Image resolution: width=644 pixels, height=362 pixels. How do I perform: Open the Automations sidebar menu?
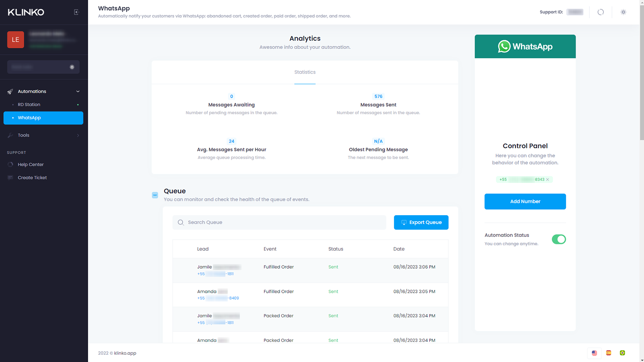(x=43, y=92)
